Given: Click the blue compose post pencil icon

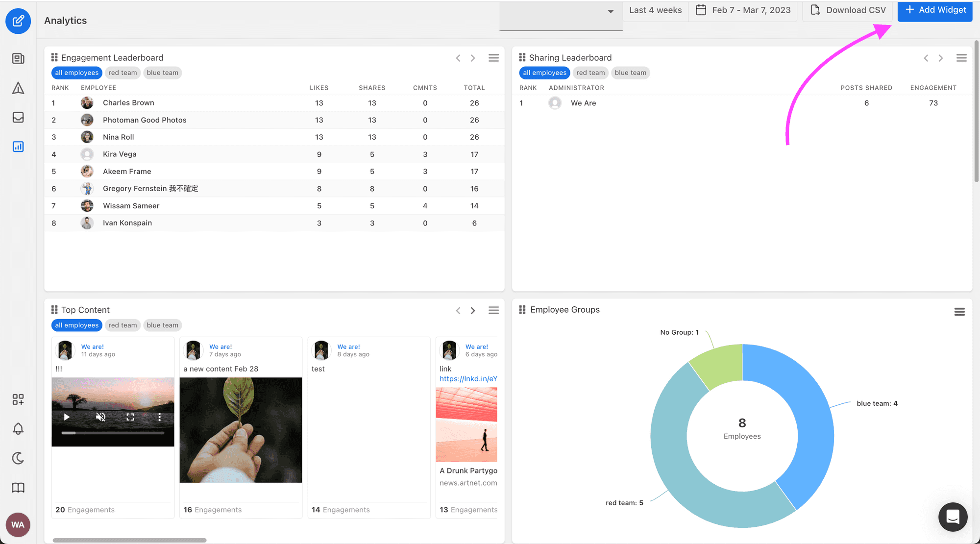Looking at the screenshot, I should pos(18,21).
